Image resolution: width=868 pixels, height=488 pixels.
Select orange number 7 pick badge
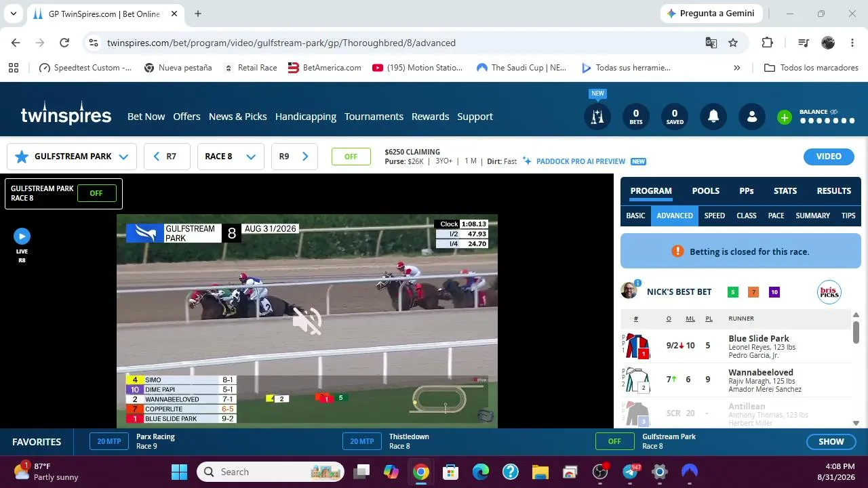[x=753, y=292]
